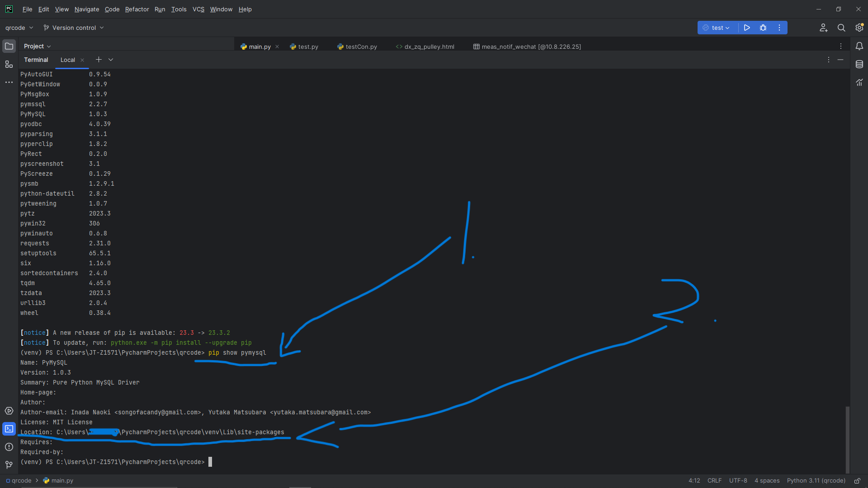Screen dimensions: 868x488
Task: Click main.py breadcrumb in status bar
Action: click(x=58, y=481)
